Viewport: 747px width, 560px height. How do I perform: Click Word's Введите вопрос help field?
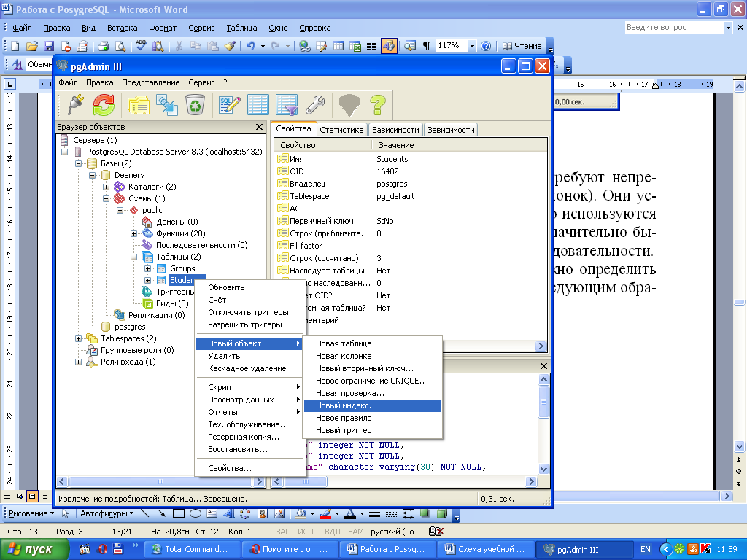click(674, 28)
